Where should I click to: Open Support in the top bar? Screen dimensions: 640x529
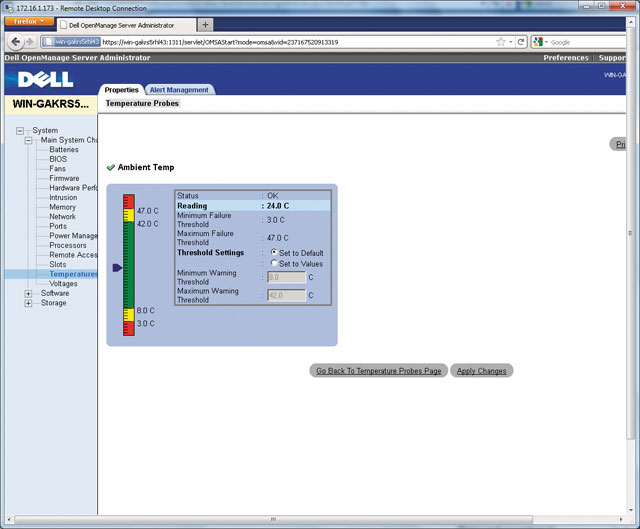(612, 58)
